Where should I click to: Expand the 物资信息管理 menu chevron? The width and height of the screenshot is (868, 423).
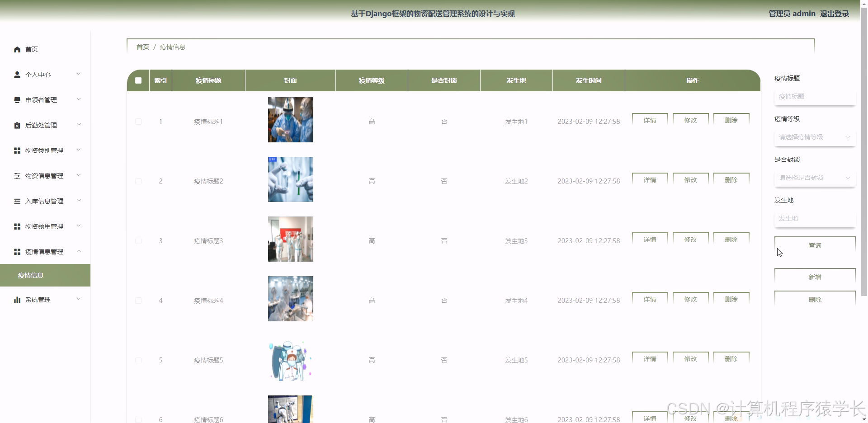coord(79,175)
